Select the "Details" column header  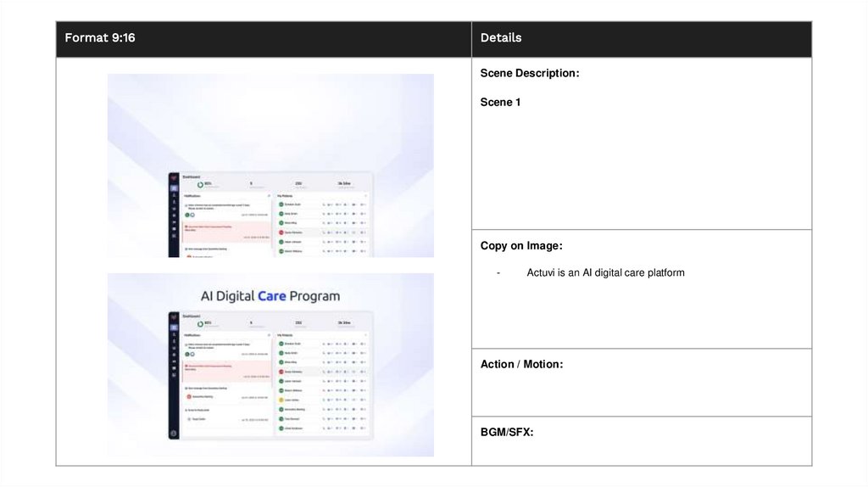coord(501,37)
